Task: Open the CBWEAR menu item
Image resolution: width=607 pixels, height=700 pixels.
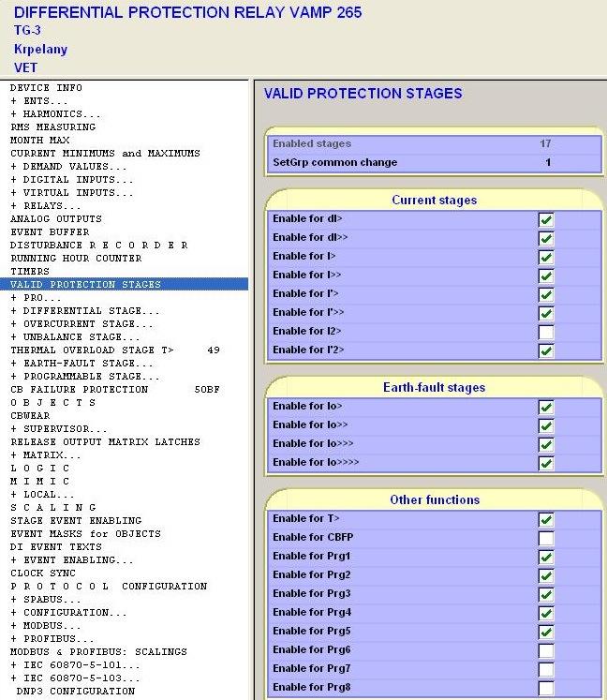Action: pos(30,416)
